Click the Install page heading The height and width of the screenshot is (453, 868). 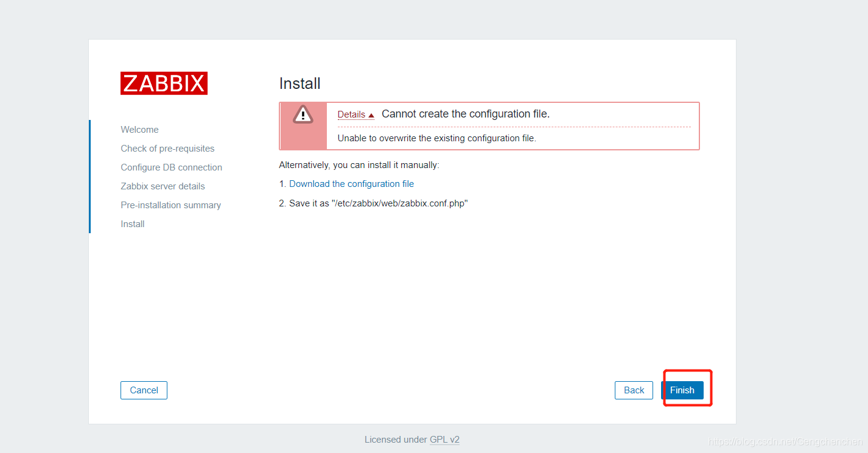299,83
